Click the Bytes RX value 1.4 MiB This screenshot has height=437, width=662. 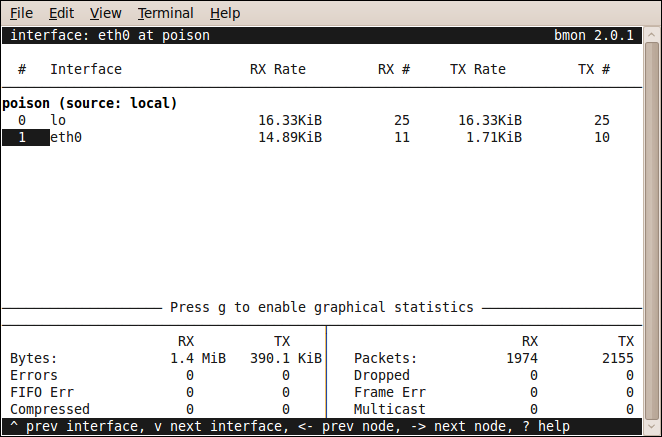198,358
